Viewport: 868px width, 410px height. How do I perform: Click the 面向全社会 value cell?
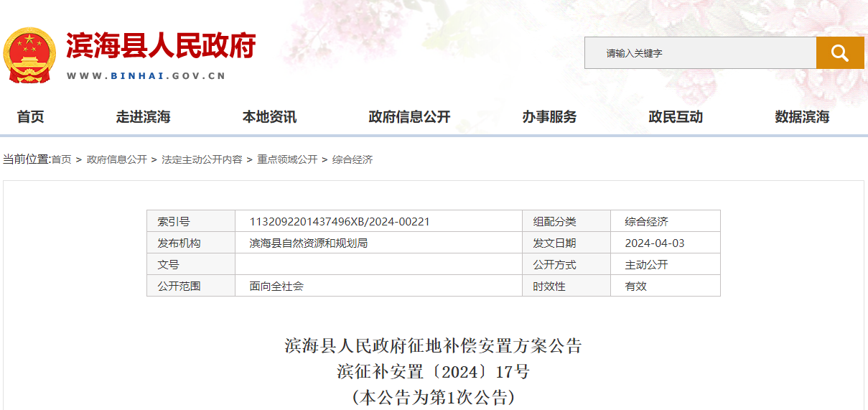pyautogui.click(x=378, y=286)
